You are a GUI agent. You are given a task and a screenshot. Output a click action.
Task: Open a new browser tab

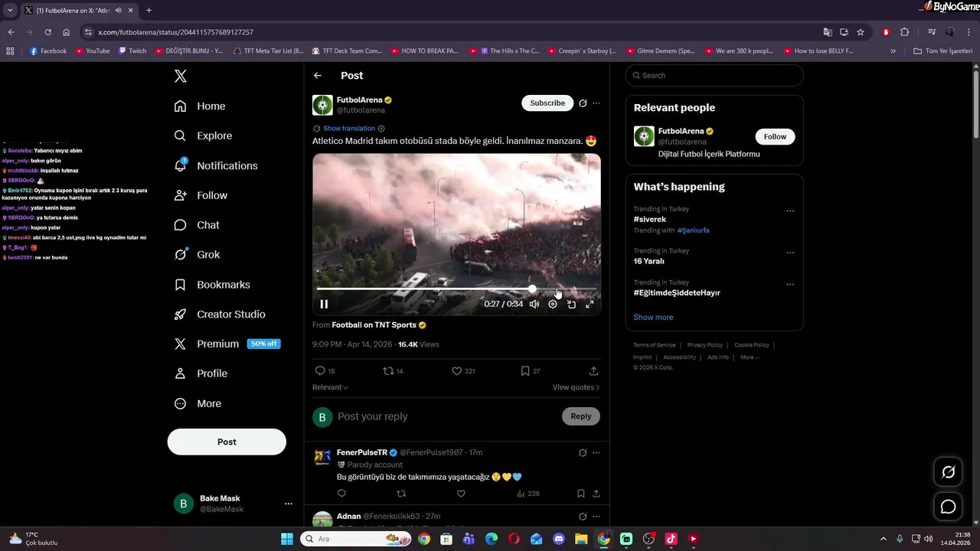click(149, 11)
